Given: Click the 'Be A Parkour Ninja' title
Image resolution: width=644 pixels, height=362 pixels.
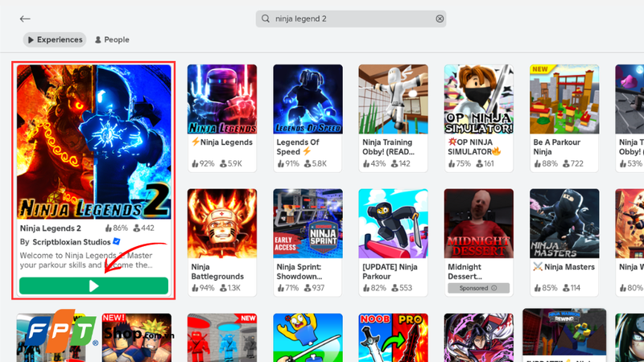Looking at the screenshot, I should [557, 147].
